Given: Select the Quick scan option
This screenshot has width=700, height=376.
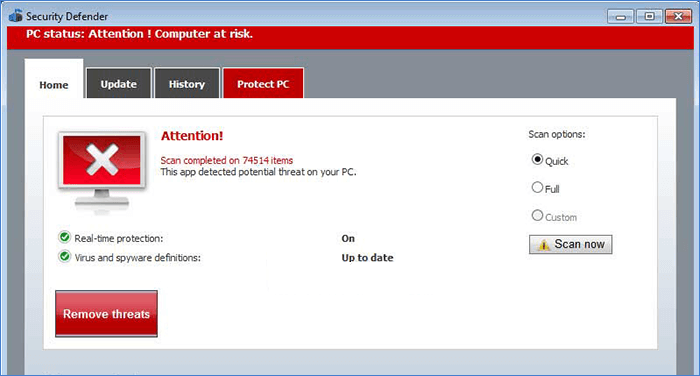Looking at the screenshot, I should pos(538,159).
